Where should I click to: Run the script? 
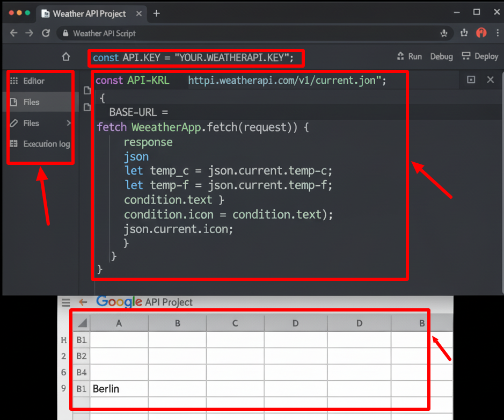pyautogui.click(x=410, y=56)
